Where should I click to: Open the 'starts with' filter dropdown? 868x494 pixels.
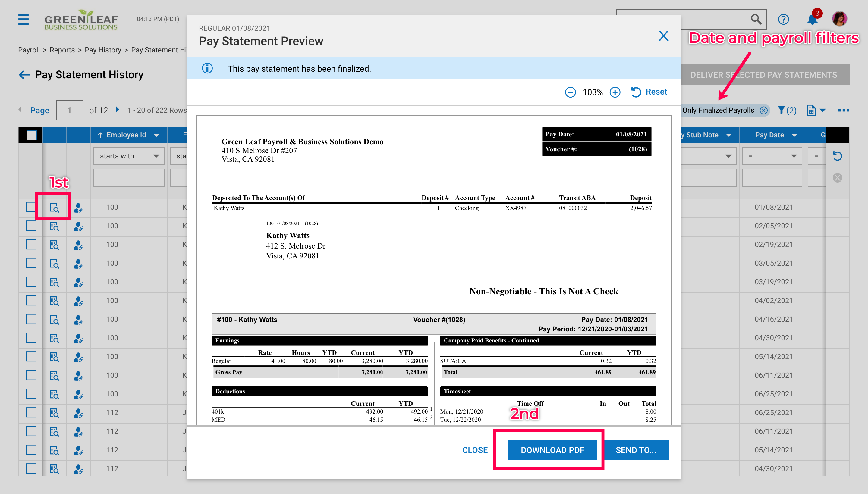pyautogui.click(x=129, y=156)
